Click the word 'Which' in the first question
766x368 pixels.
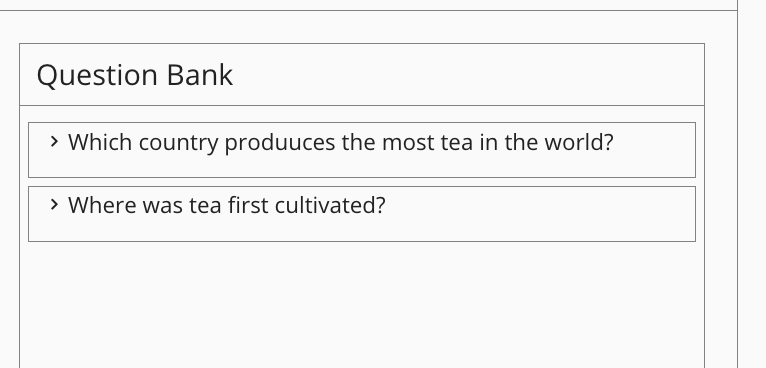click(100, 142)
